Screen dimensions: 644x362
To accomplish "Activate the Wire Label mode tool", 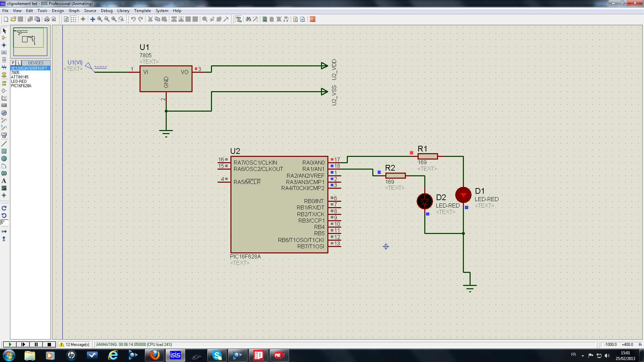I will click(x=4, y=52).
